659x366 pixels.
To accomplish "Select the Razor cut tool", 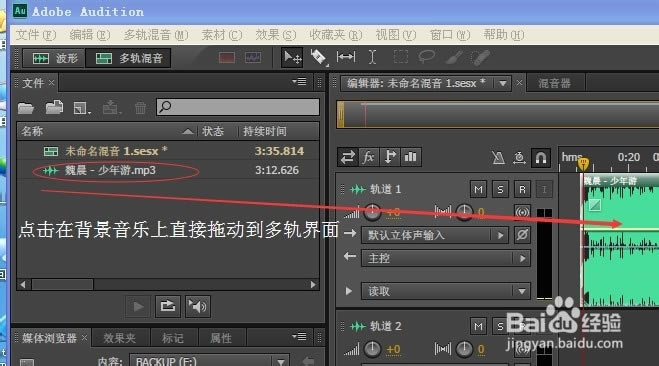I will coord(318,57).
